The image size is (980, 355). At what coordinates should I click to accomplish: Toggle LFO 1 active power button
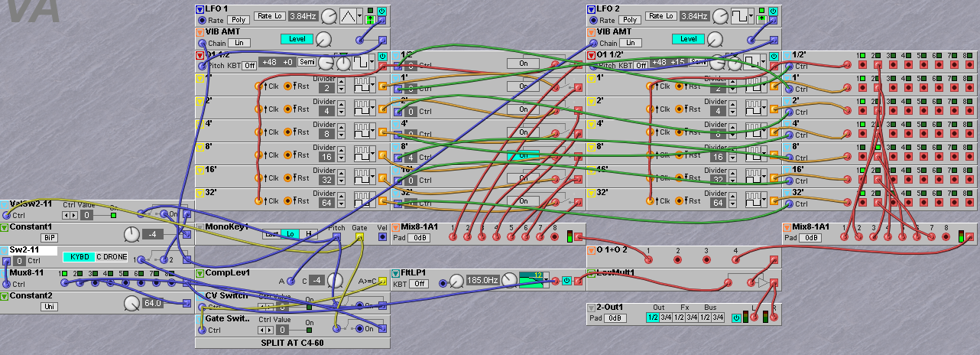tap(381, 11)
